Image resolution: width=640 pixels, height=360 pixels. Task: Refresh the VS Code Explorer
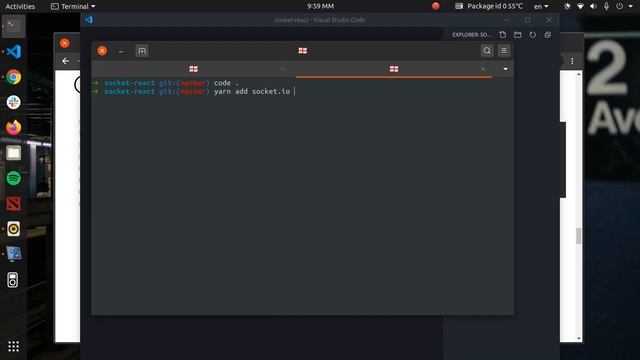(533, 35)
